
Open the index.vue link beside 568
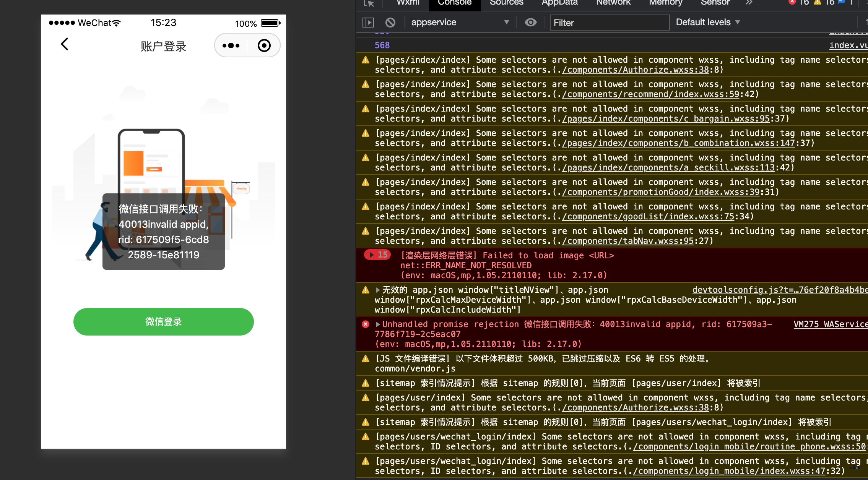pyautogui.click(x=848, y=45)
